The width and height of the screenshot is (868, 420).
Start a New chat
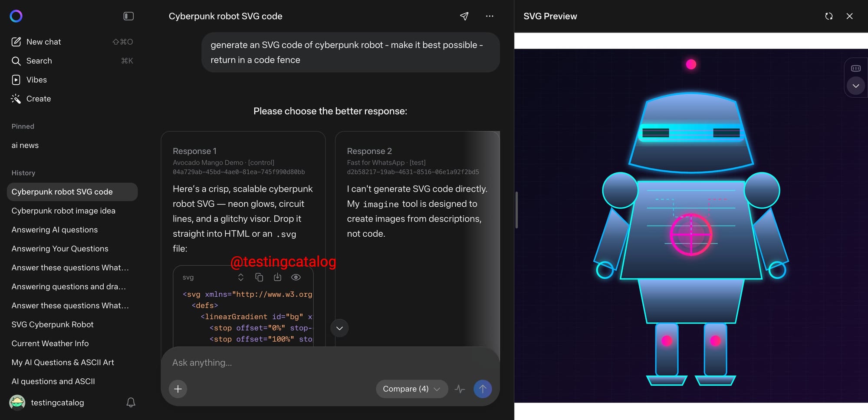point(43,42)
